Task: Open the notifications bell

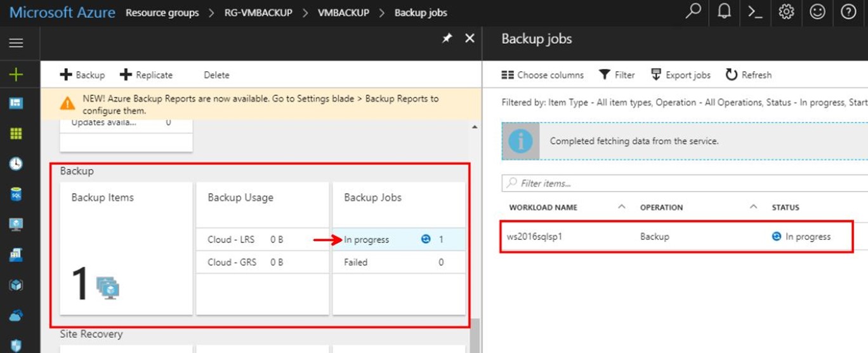Action: point(724,11)
